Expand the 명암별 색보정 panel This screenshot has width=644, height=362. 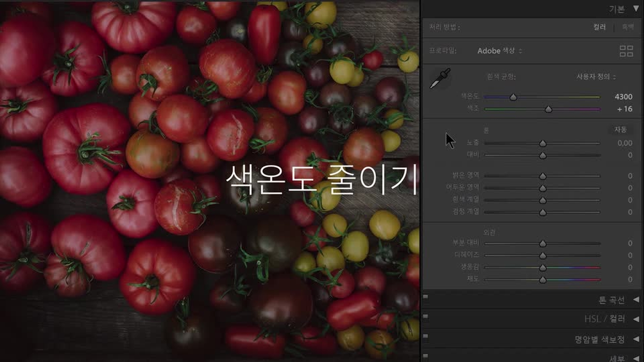636,339
